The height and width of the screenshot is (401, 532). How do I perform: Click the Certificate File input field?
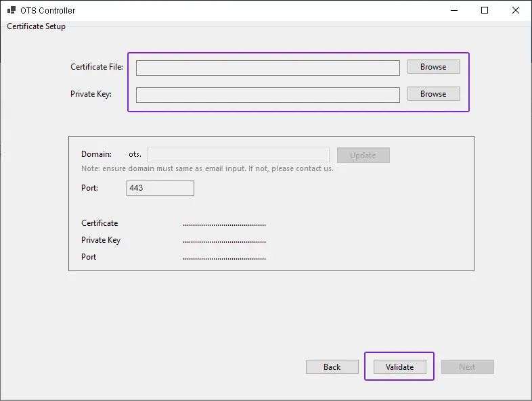coord(267,68)
